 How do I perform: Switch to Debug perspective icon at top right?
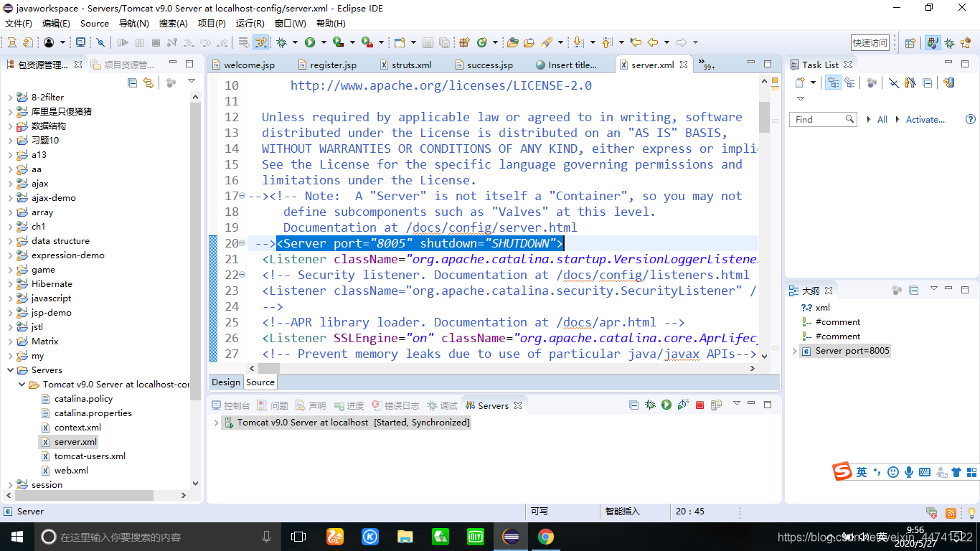click(x=949, y=42)
